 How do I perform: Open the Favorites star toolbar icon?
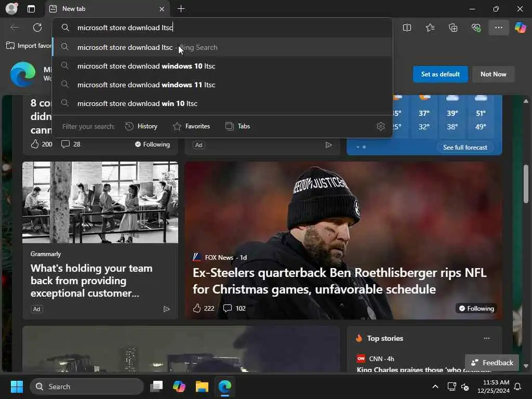[x=430, y=28]
